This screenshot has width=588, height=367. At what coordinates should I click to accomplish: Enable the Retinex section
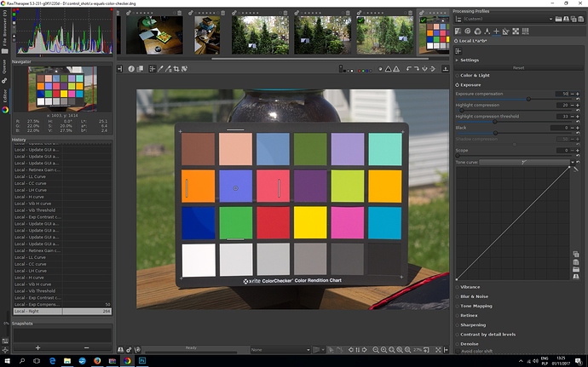(458, 316)
